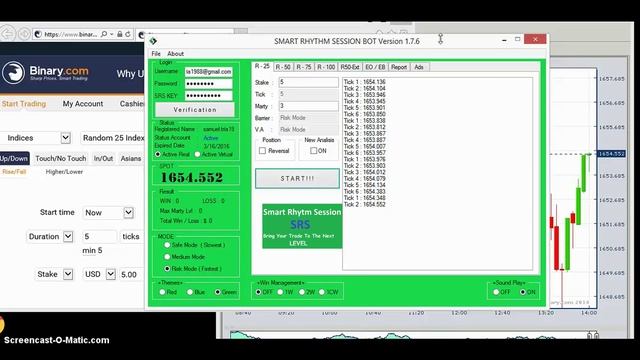Image resolution: width=640 pixels, height=360 pixels.
Task: Click the browser refresh icon
Action: pyautogui.click(x=128, y=34)
